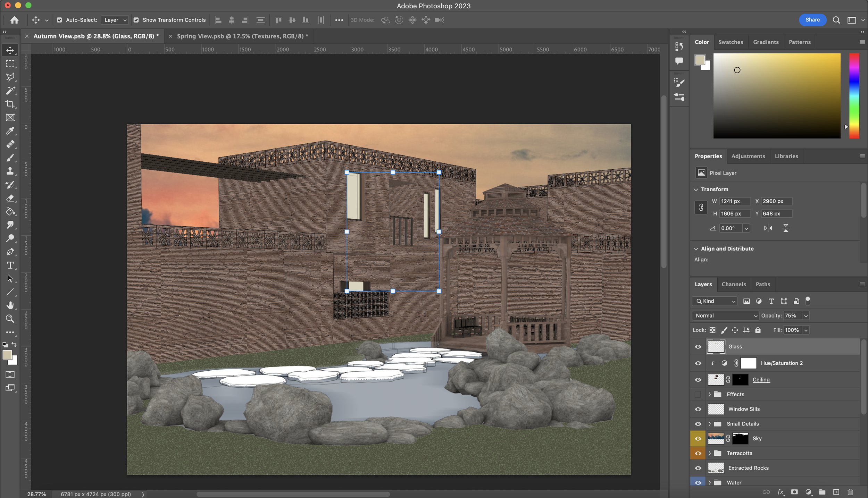The height and width of the screenshot is (498, 868).
Task: Go to the Home screen icon
Action: pyautogui.click(x=14, y=20)
